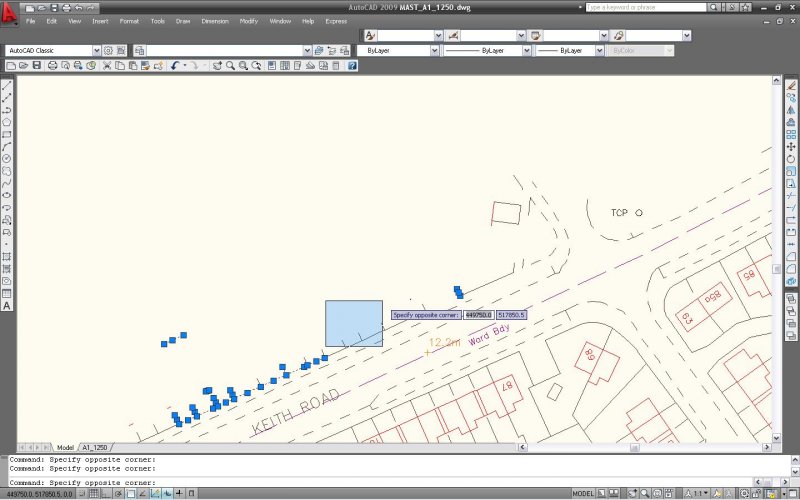Click the Erase tool in the Modify toolbar
Image resolution: width=800 pixels, height=500 pixels.
[791, 86]
